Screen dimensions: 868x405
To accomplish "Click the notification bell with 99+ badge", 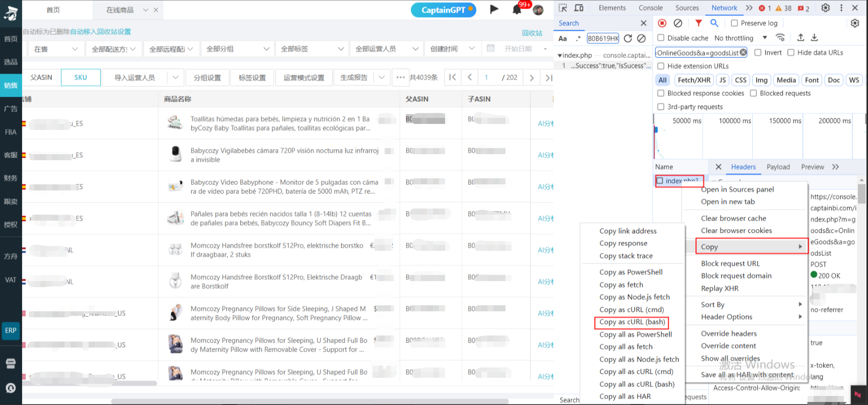I will click(517, 10).
